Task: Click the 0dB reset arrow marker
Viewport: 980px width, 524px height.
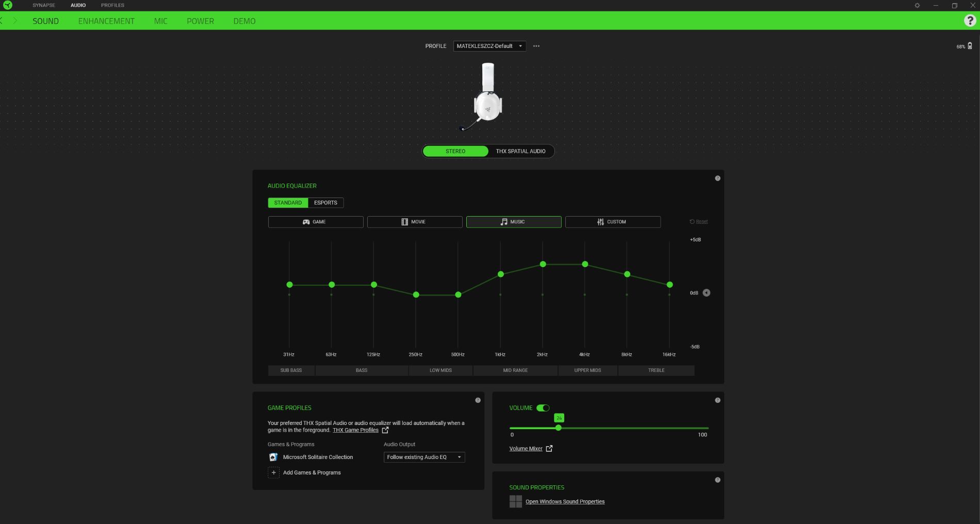Action: (x=707, y=293)
